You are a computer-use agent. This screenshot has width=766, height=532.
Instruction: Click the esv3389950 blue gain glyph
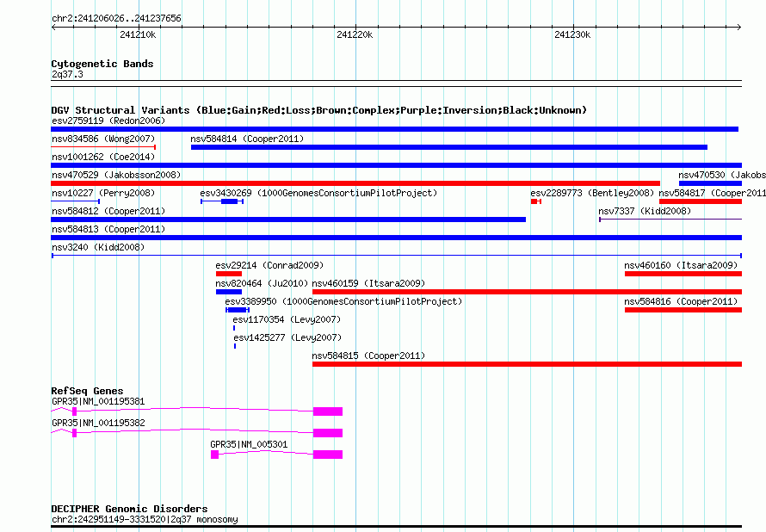coord(238,310)
